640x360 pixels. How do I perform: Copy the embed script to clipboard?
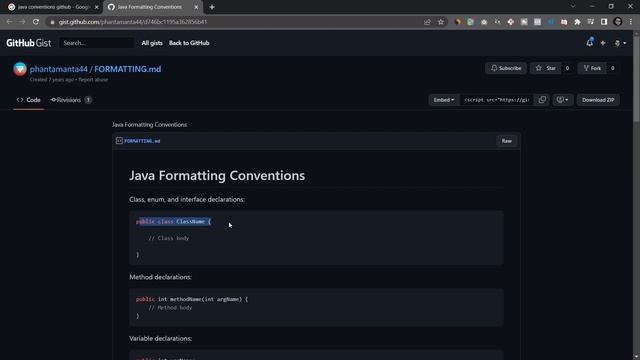coord(542,100)
